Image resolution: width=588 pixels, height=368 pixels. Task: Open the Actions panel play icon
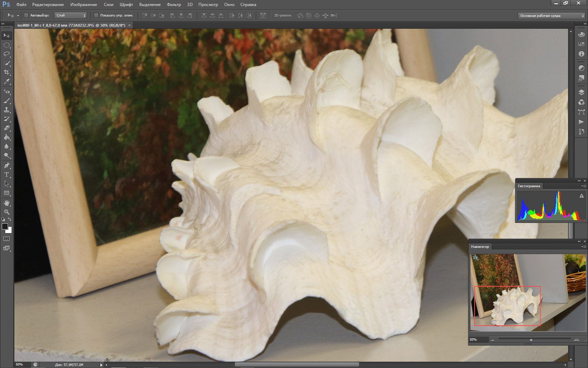pos(581,122)
